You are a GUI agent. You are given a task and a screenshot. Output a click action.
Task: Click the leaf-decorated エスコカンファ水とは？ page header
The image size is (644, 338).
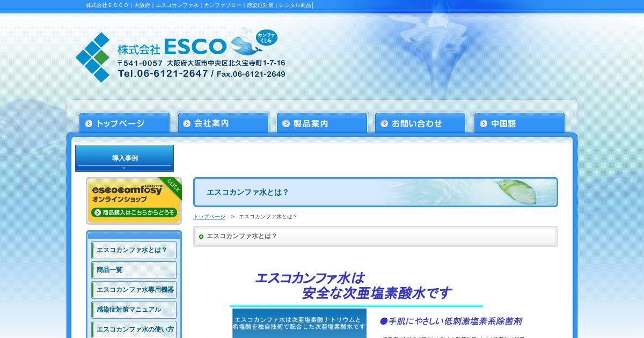pyautogui.click(x=376, y=192)
